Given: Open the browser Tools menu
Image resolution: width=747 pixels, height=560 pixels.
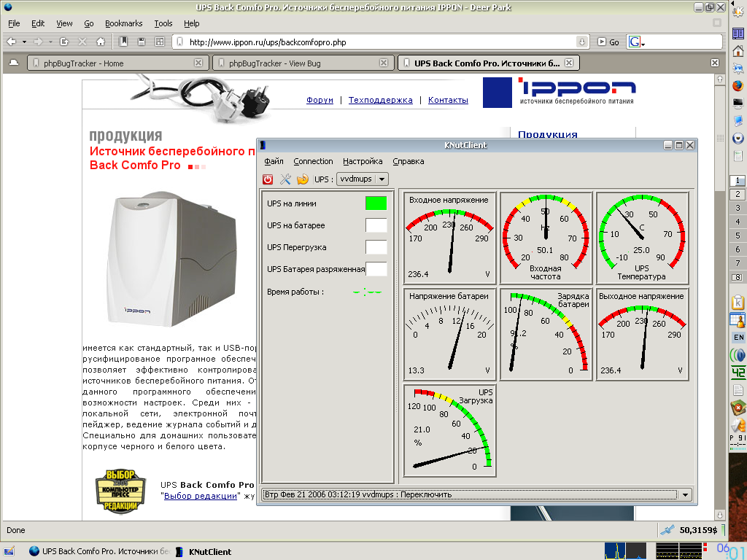Looking at the screenshot, I should pyautogui.click(x=163, y=23).
